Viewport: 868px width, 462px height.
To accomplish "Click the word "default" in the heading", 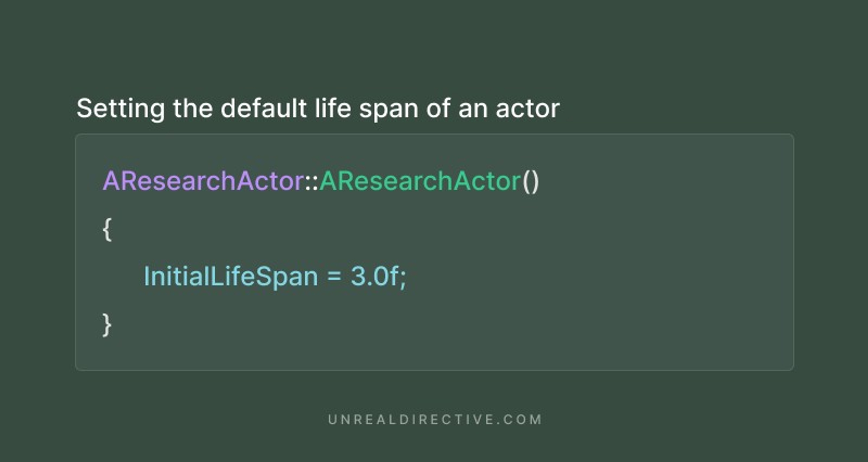I will point(263,108).
